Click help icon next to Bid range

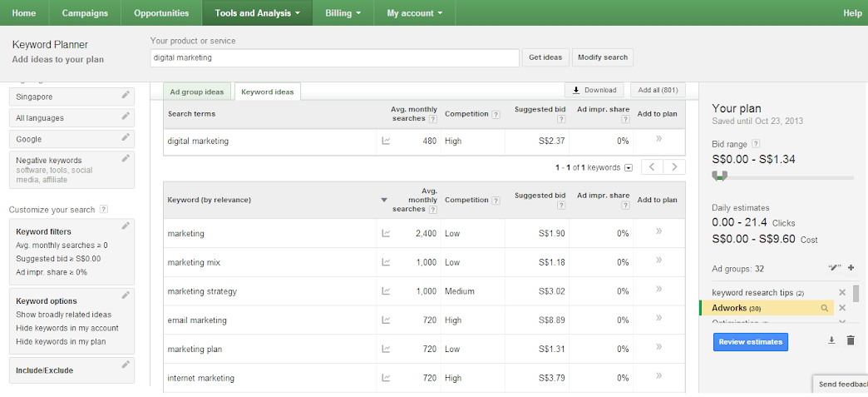click(x=757, y=144)
